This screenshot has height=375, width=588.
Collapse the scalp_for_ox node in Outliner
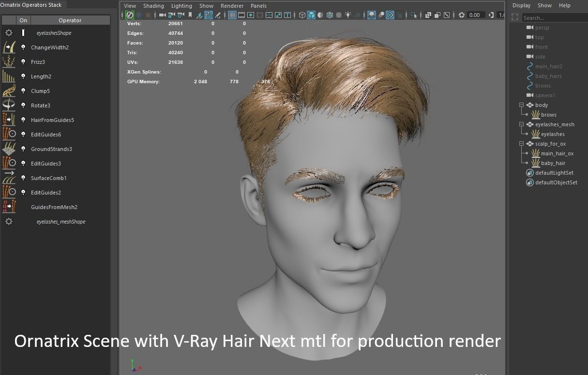pyautogui.click(x=521, y=144)
